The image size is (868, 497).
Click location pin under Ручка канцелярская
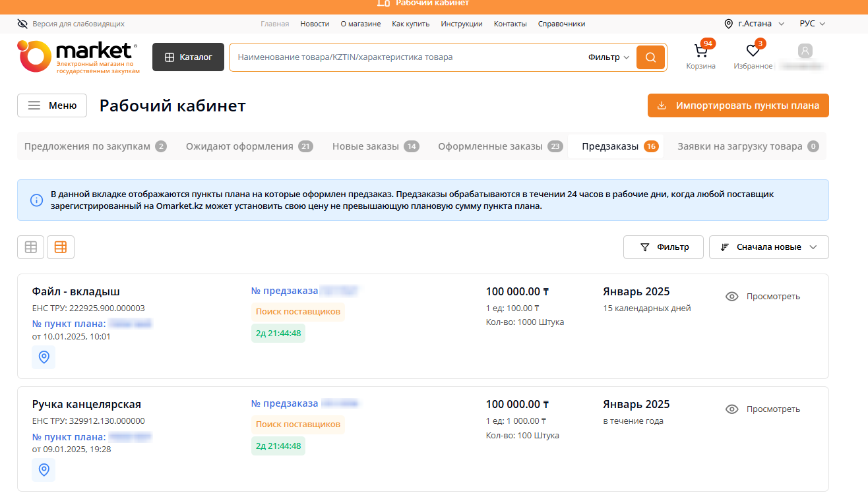tap(44, 469)
